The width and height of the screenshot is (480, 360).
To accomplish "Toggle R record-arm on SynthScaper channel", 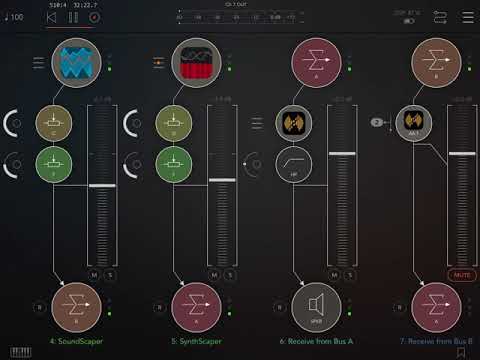I will point(159,307).
